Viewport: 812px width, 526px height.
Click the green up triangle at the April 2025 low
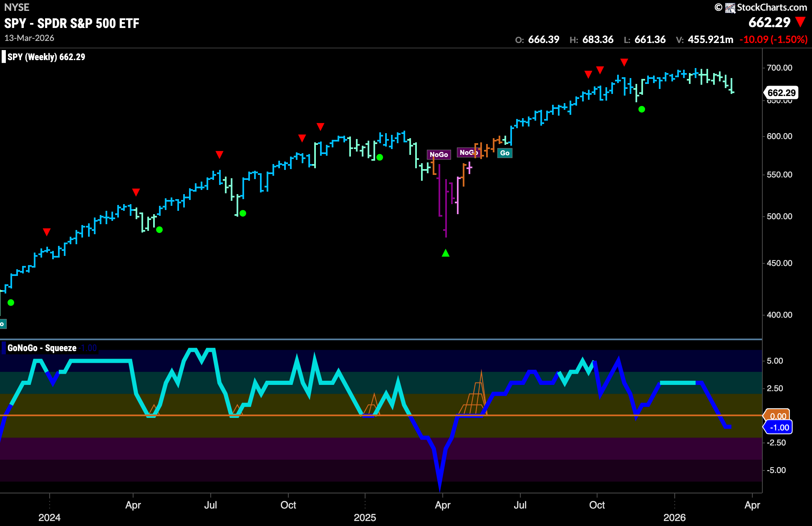point(446,253)
